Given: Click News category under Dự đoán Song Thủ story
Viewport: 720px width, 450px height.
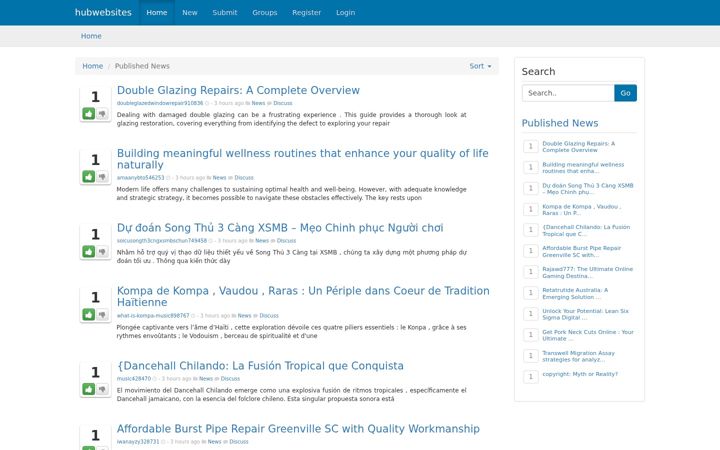Looking at the screenshot, I should pyautogui.click(x=262, y=241).
